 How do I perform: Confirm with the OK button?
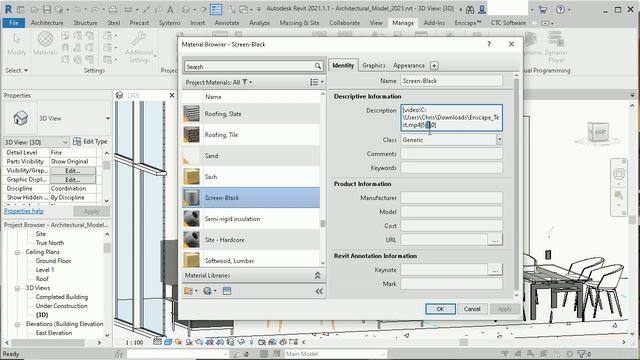pos(440,309)
